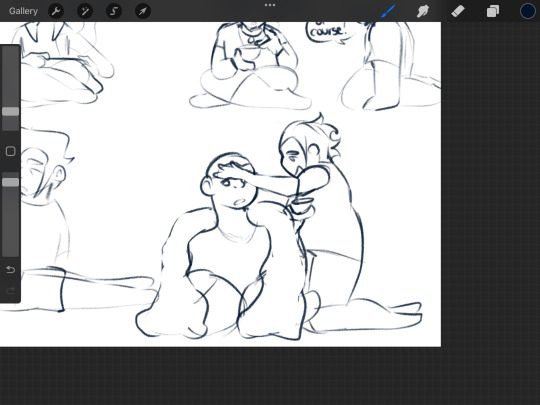Click the brush opacity slider handle
This screenshot has height=405, width=540.
[x=11, y=182]
